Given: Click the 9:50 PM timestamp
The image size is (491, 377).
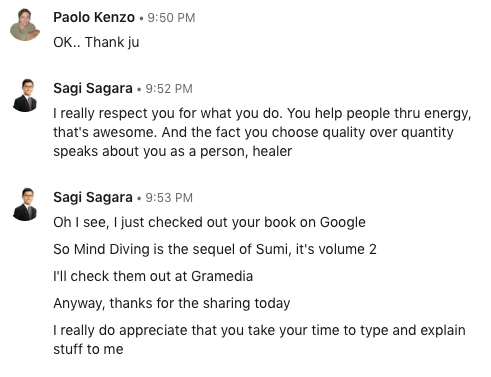Looking at the screenshot, I should 171,18.
